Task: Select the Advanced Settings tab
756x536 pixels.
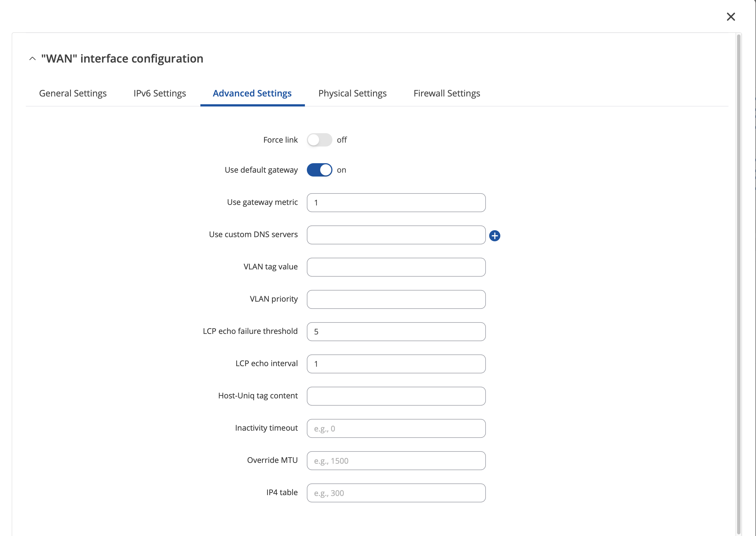Action: [252, 93]
